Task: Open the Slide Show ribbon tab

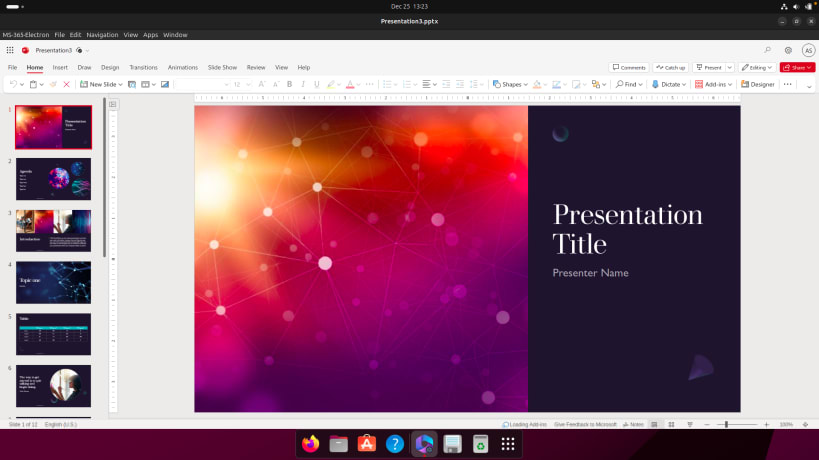Action: pyautogui.click(x=223, y=67)
